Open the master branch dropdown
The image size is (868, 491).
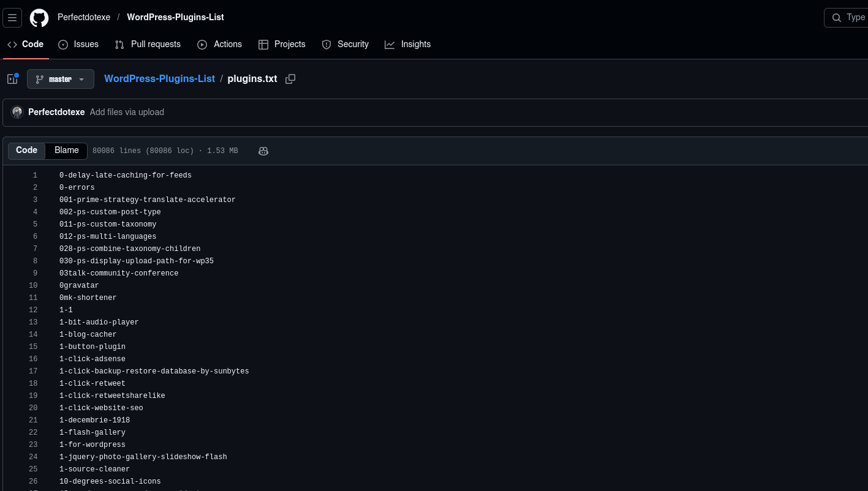coord(61,79)
